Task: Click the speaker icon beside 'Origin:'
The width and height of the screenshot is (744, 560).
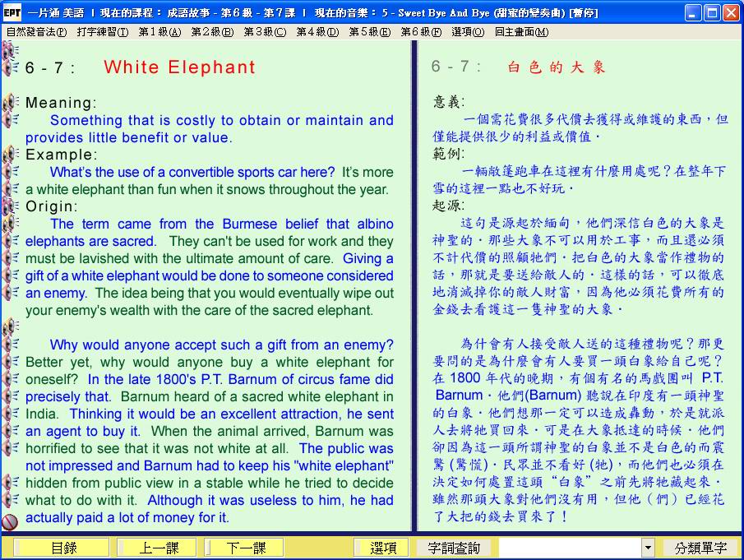Action: tap(11, 206)
